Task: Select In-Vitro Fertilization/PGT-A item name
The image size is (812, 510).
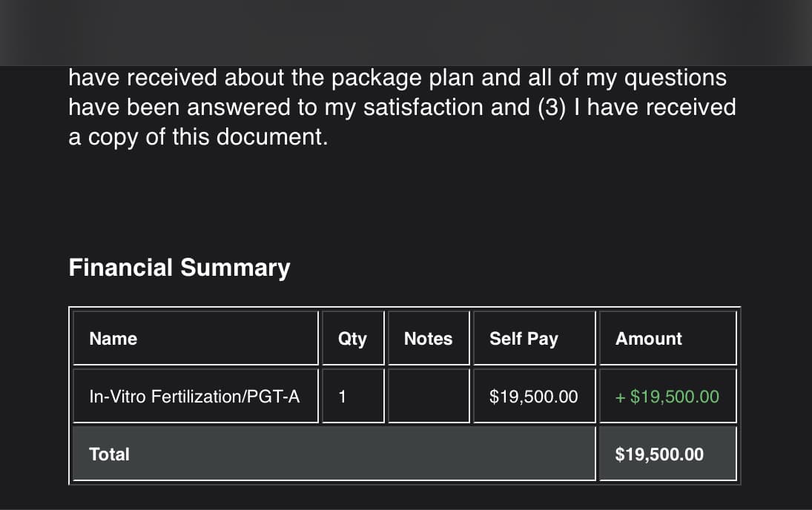Action: click(x=194, y=397)
